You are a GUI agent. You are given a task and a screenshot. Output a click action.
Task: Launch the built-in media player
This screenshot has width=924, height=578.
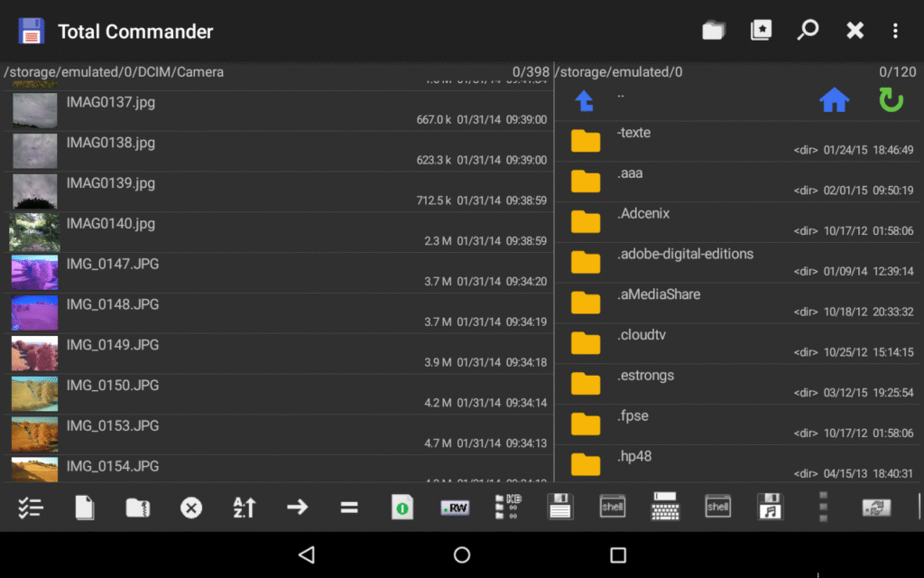point(770,507)
